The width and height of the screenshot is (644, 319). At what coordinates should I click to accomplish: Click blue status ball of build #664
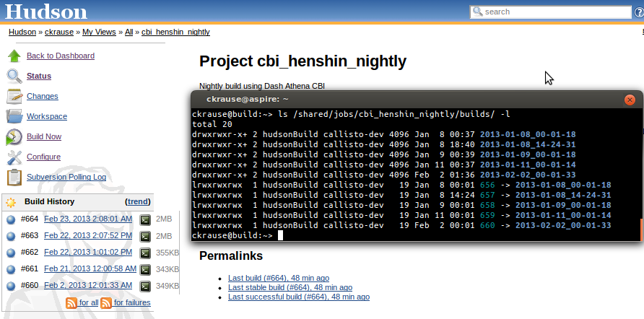click(11, 219)
